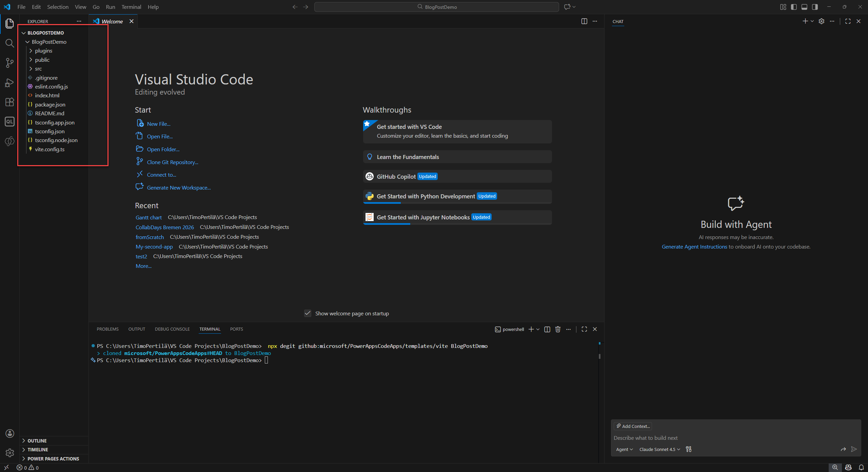
Task: Toggle the bottom panel layout button
Action: tap(804, 7)
